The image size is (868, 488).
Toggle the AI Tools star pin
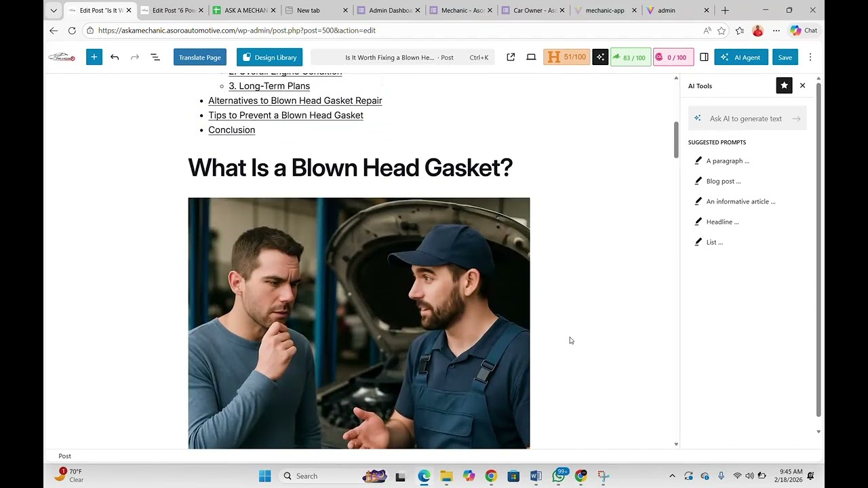click(784, 85)
